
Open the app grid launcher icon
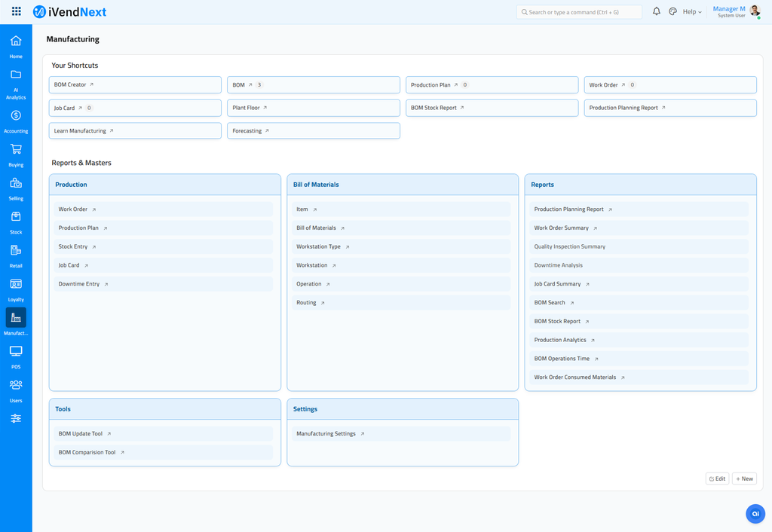click(17, 11)
